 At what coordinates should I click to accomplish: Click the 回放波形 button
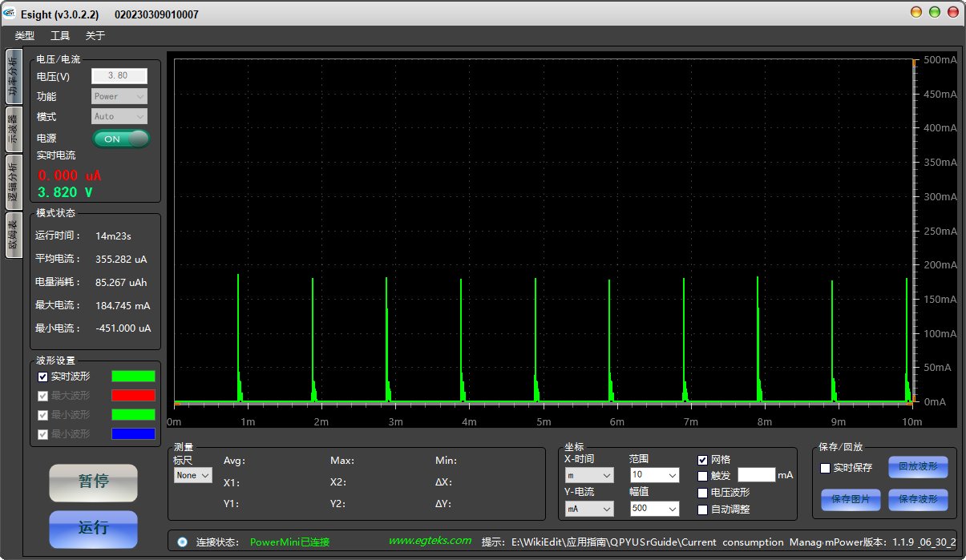[x=918, y=467]
